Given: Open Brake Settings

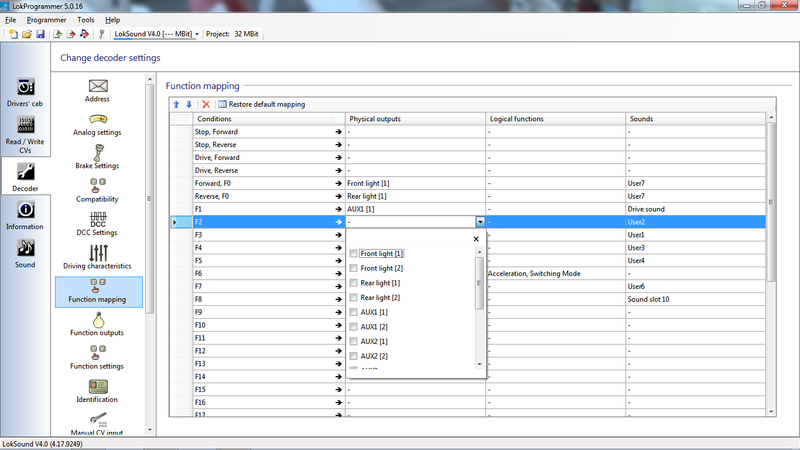Looking at the screenshot, I should 97,157.
